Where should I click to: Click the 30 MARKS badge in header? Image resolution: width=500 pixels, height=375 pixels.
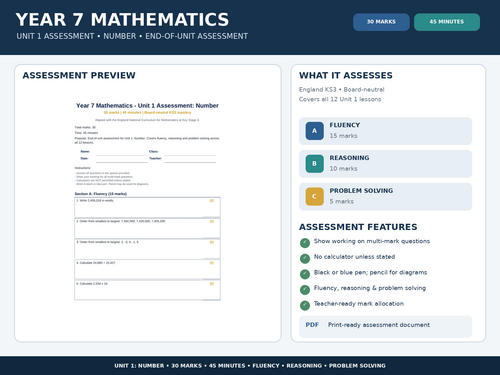point(381,22)
